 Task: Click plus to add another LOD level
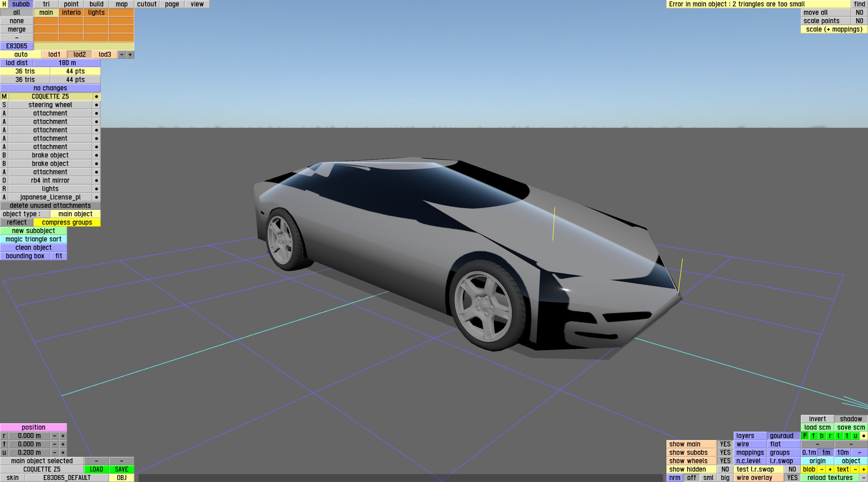coord(130,55)
